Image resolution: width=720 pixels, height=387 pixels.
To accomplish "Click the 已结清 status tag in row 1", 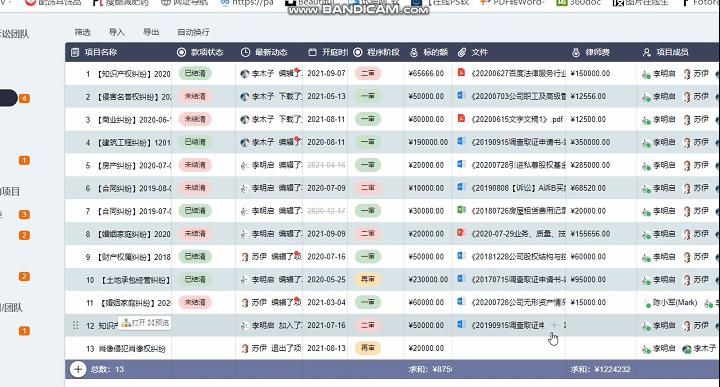I will click(195, 73).
